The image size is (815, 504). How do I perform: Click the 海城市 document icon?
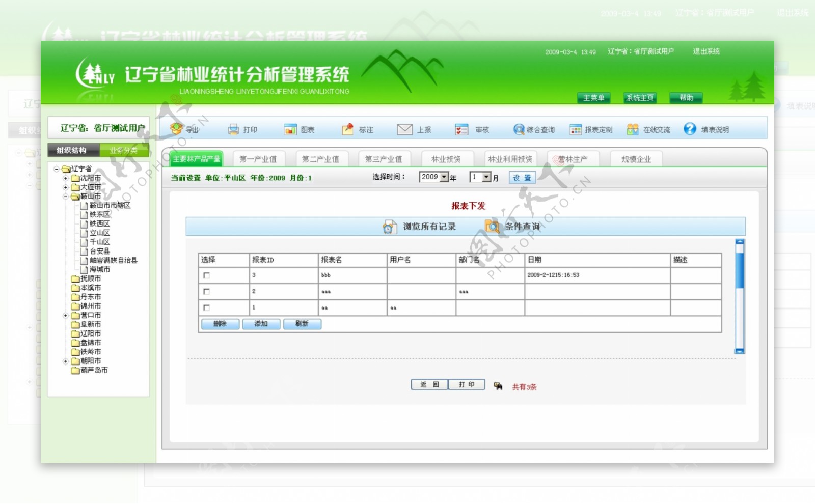85,270
